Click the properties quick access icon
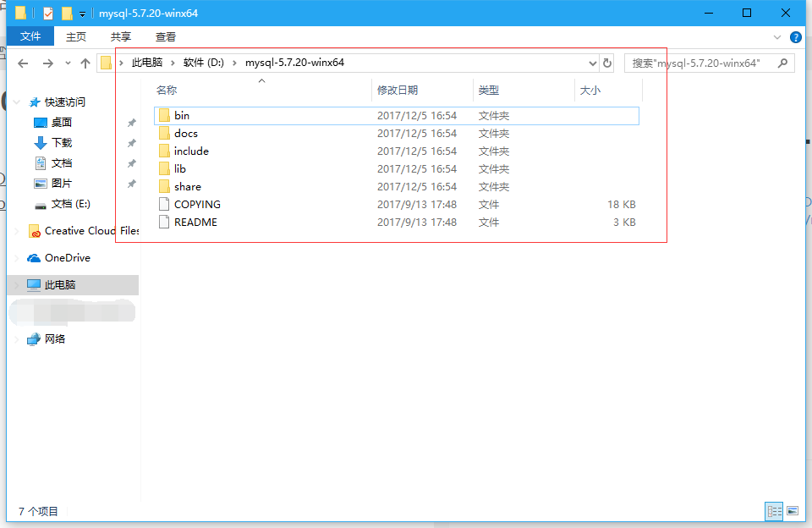The height and width of the screenshot is (528, 812). [x=47, y=13]
